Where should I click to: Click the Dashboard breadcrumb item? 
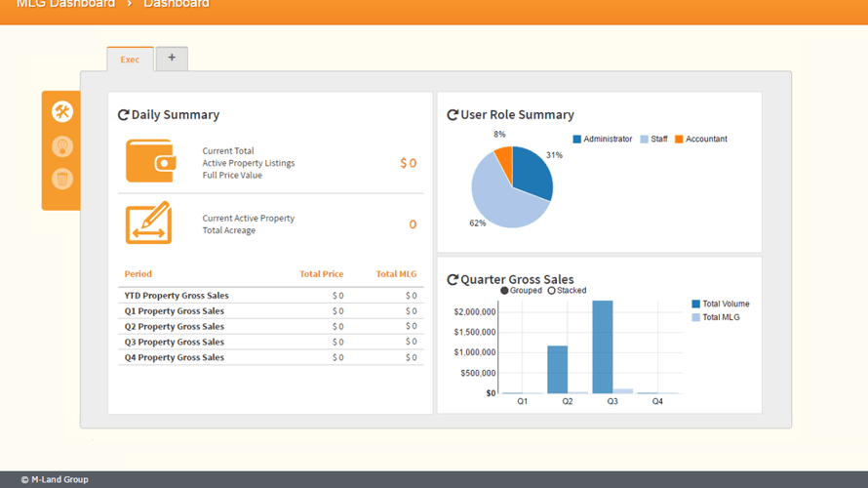(x=177, y=4)
